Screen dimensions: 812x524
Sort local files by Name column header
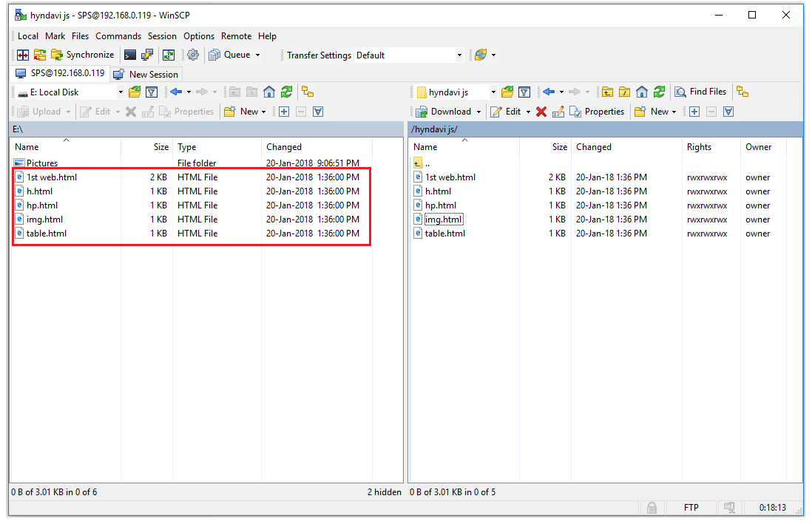coord(67,147)
